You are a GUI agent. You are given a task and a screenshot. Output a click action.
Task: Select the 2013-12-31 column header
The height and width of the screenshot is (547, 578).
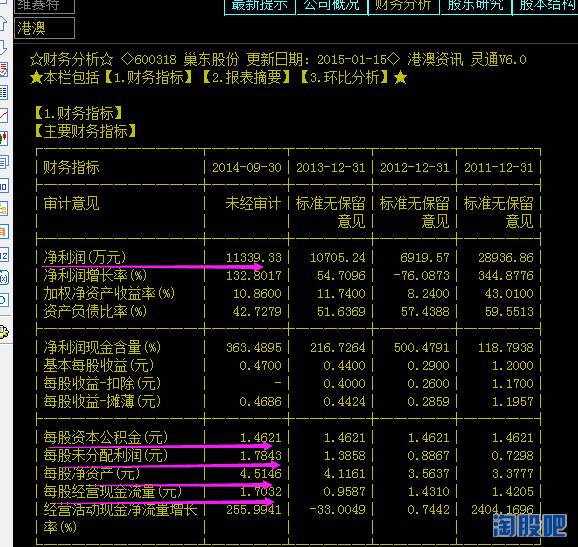331,168
